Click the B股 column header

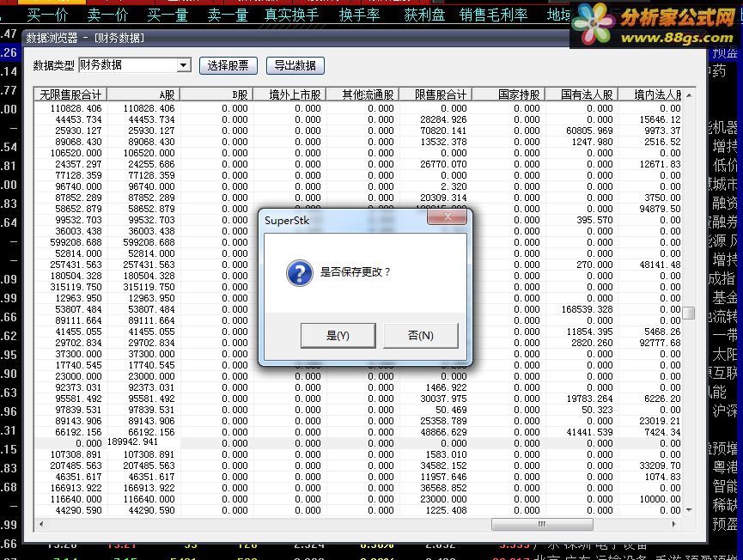(x=216, y=94)
